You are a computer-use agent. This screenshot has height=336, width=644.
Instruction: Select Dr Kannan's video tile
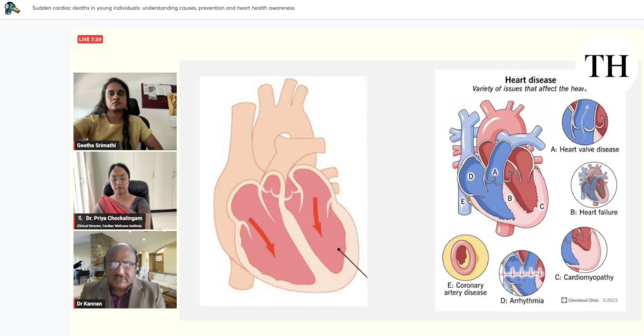[x=125, y=269]
